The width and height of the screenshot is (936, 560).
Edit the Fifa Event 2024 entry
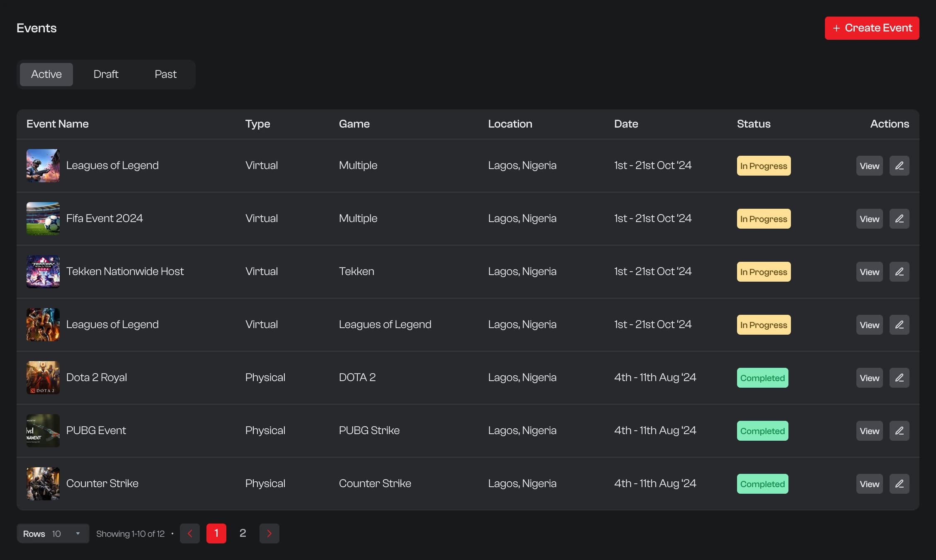coord(900,218)
